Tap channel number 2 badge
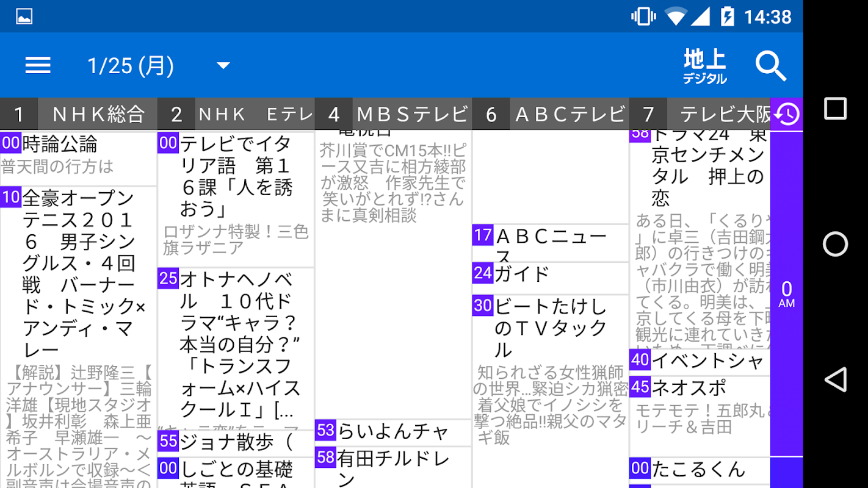This screenshot has width=868, height=488. point(176,114)
